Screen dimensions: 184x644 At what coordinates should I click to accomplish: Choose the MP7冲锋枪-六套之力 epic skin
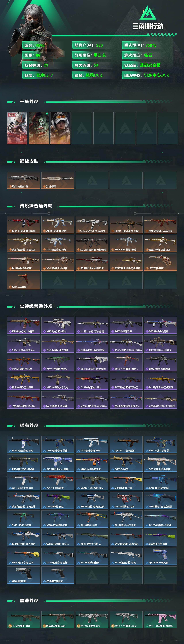pyautogui.click(x=58, y=381)
